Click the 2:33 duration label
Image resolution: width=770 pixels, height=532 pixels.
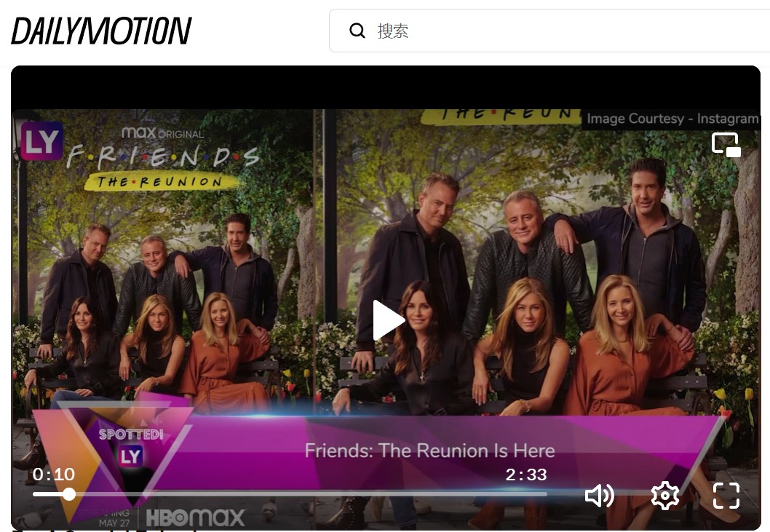[x=526, y=475]
